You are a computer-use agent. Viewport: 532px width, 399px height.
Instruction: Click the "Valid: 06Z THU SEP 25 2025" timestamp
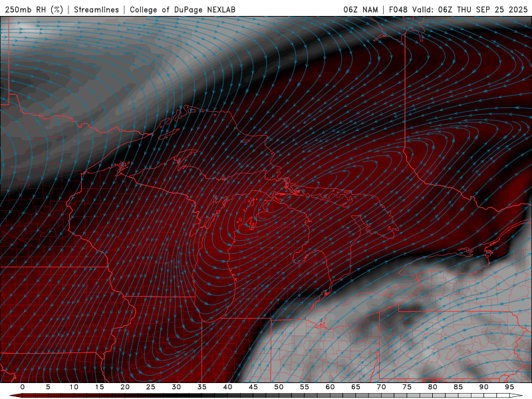tap(470, 10)
